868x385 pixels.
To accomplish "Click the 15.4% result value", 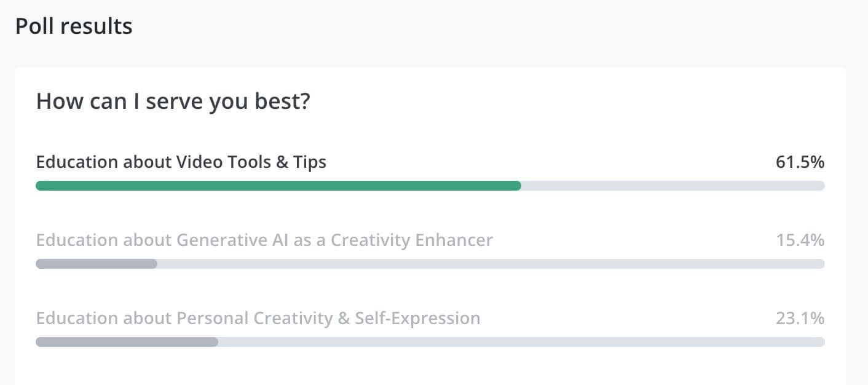I will (800, 240).
